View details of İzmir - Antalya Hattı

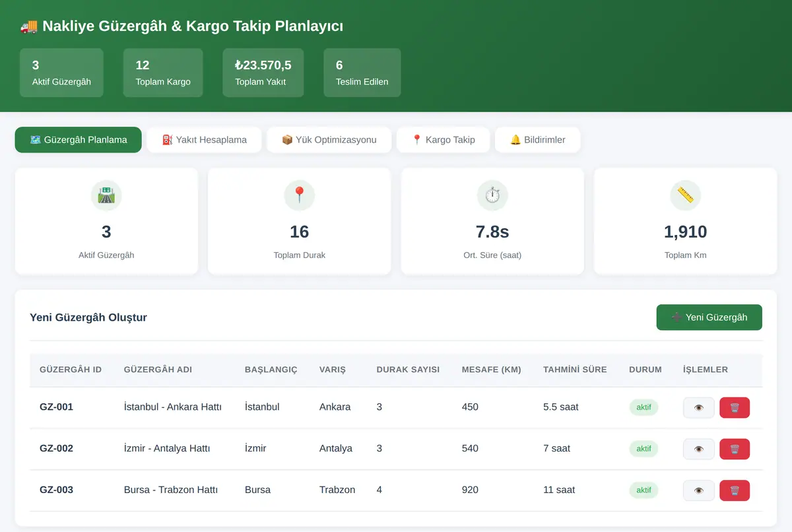pyautogui.click(x=699, y=449)
